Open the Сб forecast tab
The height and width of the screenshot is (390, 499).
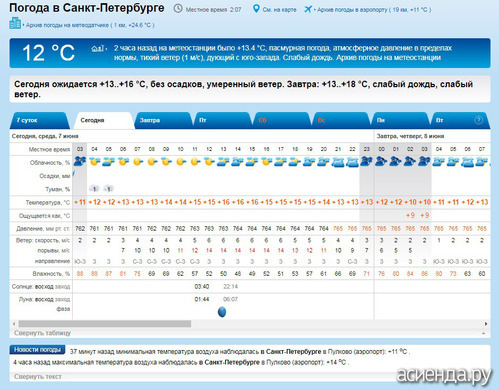click(x=281, y=120)
